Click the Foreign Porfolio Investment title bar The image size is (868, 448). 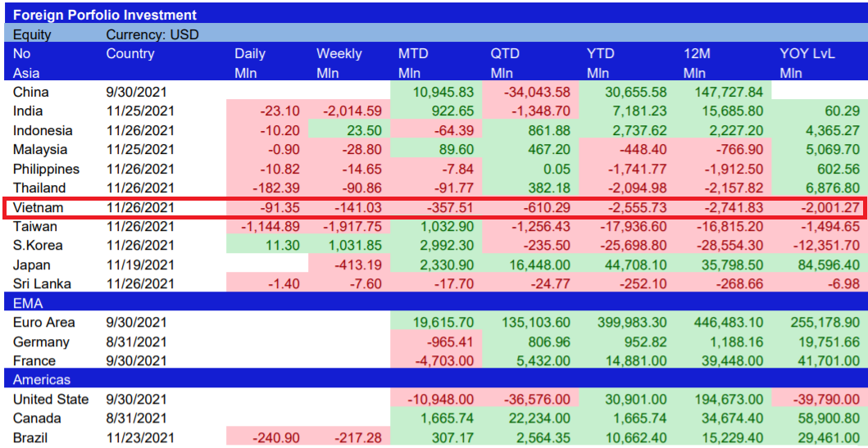pos(105,15)
